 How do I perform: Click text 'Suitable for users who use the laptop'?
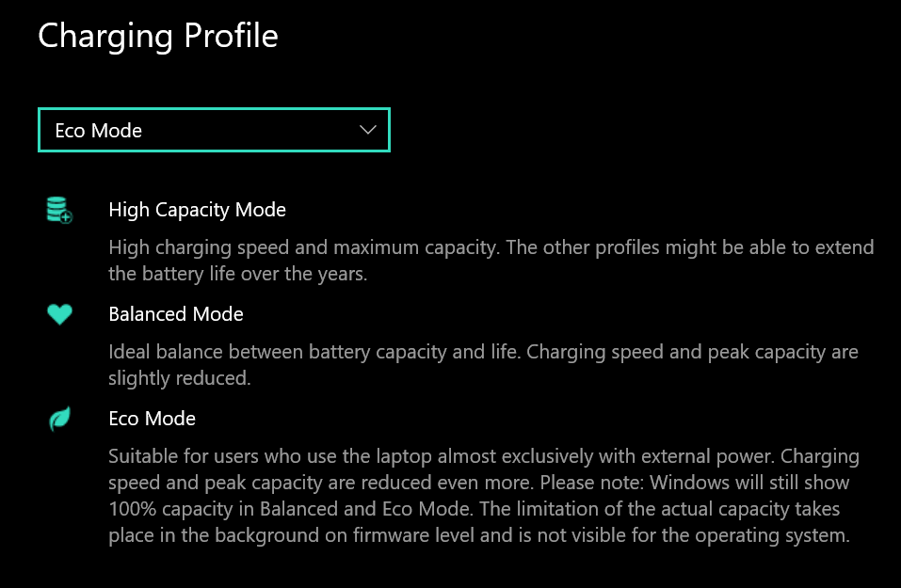coord(270,456)
